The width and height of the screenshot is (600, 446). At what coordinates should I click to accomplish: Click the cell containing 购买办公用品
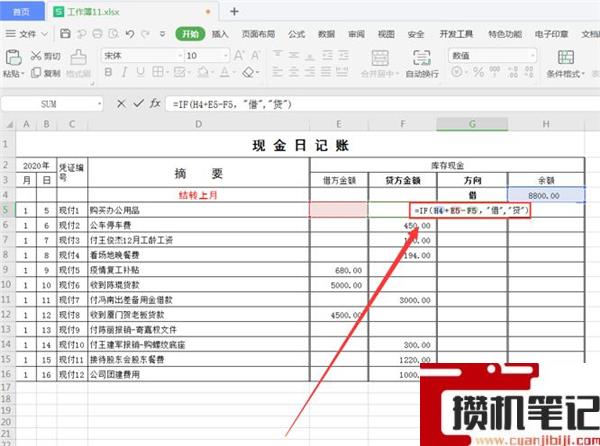(198, 210)
